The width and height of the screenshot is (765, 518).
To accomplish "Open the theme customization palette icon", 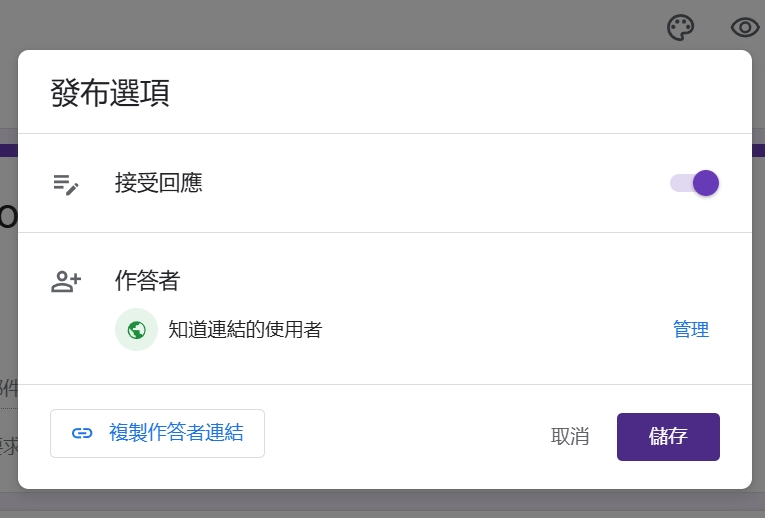I will (x=681, y=28).
